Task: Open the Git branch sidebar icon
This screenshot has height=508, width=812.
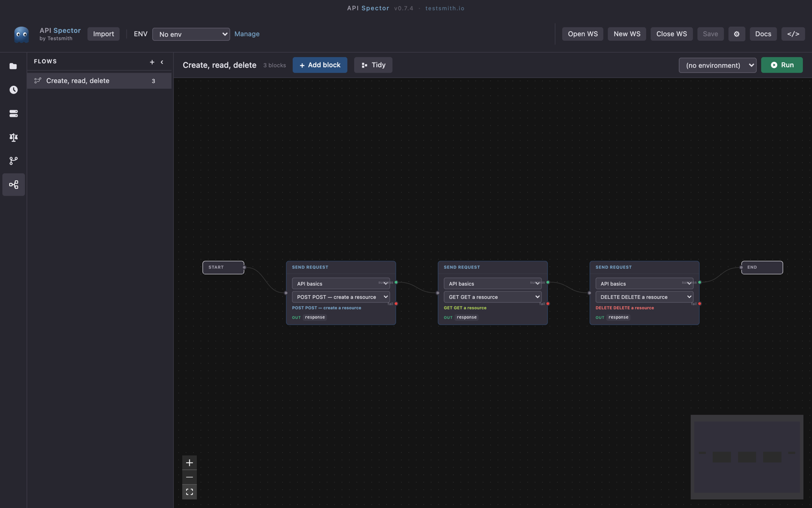Action: (13, 161)
